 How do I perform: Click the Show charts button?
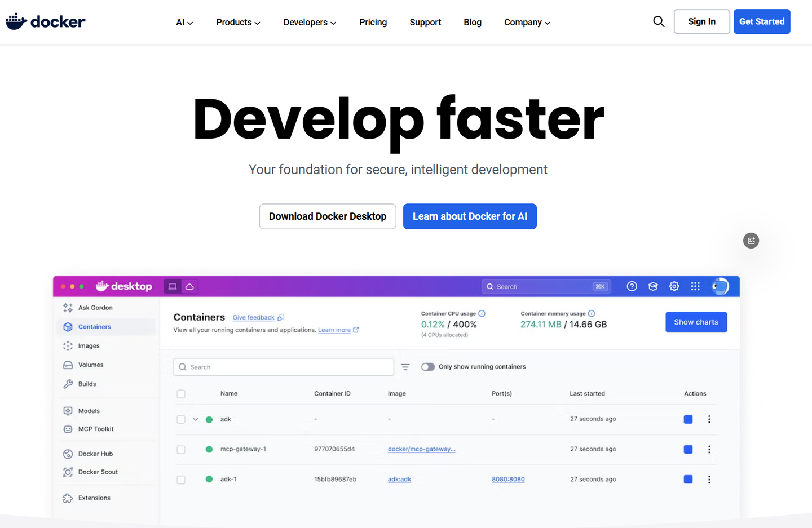[696, 322]
